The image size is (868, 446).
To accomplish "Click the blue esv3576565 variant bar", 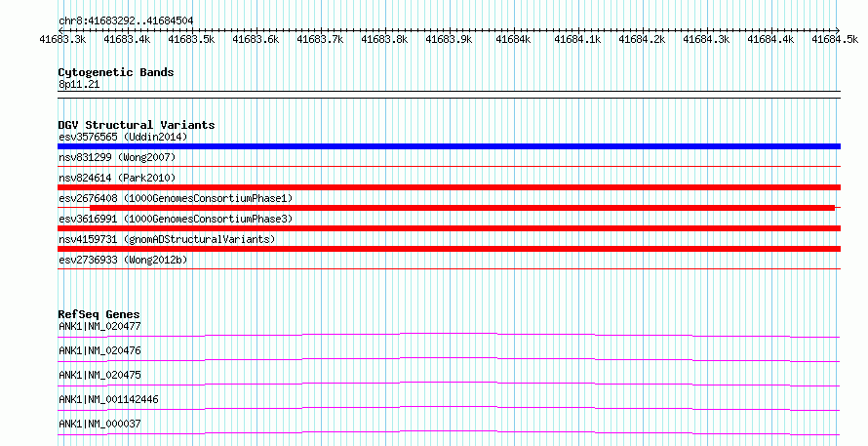I will point(449,146).
